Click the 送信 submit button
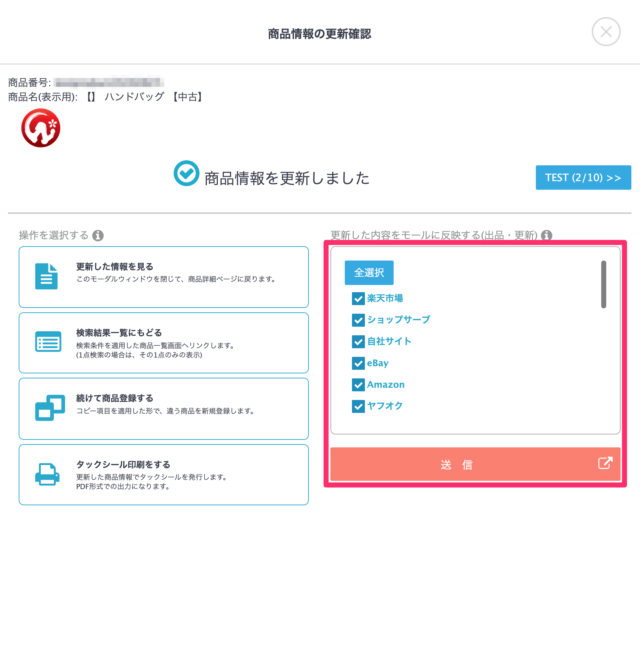The height and width of the screenshot is (672, 640). coord(475,464)
